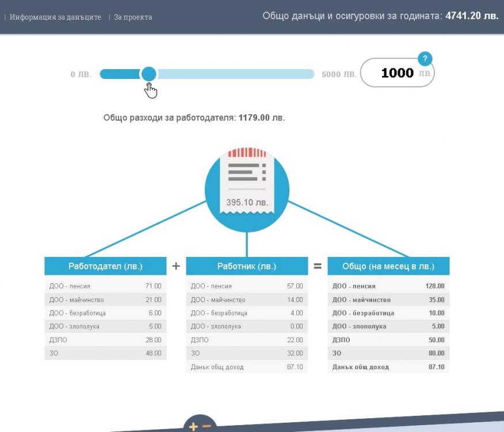This screenshot has width=504, height=432.
Task: Click the equals sign before Общо table
Action: (317, 266)
